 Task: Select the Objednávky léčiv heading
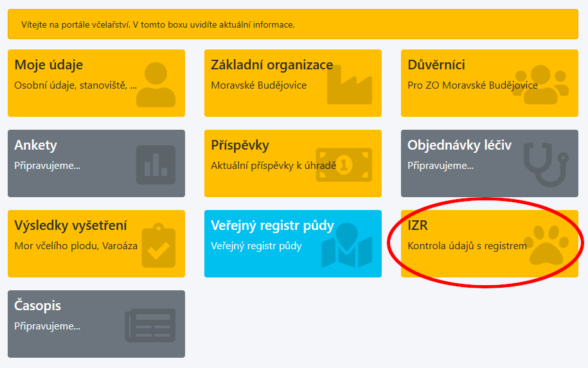click(x=459, y=145)
